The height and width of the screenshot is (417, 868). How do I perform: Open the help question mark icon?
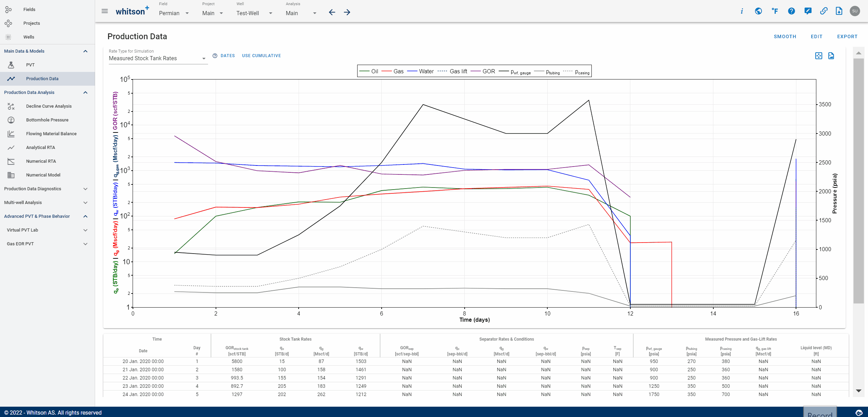tap(792, 11)
